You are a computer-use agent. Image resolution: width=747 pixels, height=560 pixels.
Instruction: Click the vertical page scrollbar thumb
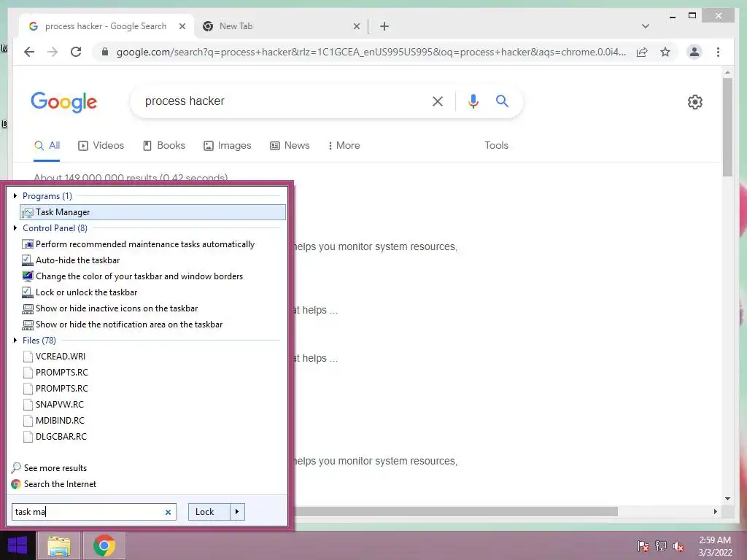pos(727,127)
